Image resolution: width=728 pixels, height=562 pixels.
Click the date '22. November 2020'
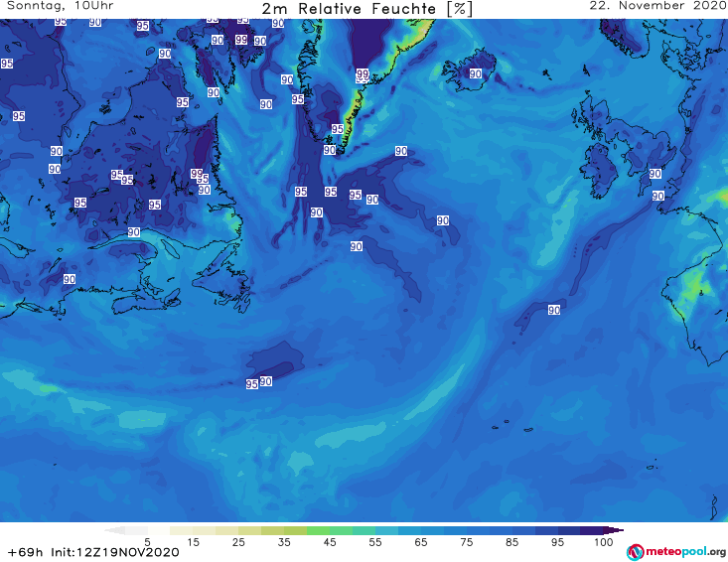coord(657,6)
